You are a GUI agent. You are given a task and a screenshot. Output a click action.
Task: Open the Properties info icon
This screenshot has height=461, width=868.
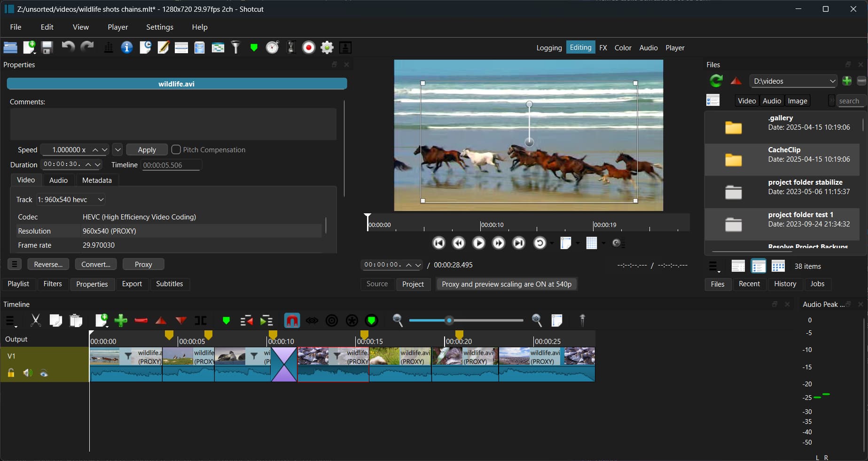pyautogui.click(x=127, y=47)
